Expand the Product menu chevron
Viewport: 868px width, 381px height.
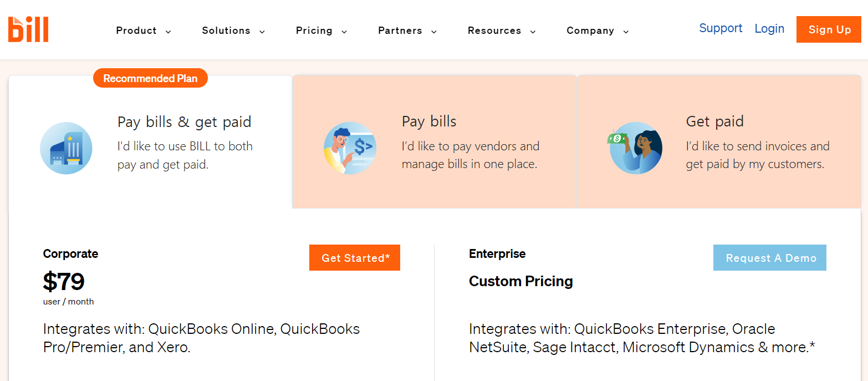(169, 32)
